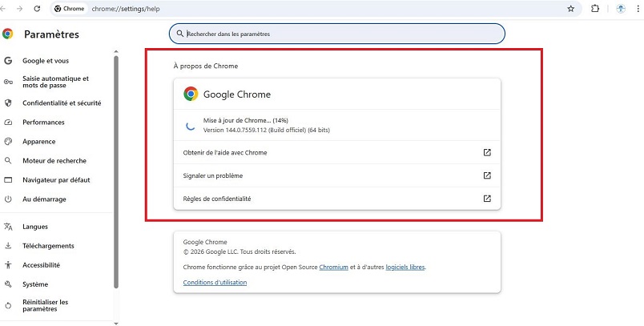Click the translate icon for Langues

[x=8, y=227]
